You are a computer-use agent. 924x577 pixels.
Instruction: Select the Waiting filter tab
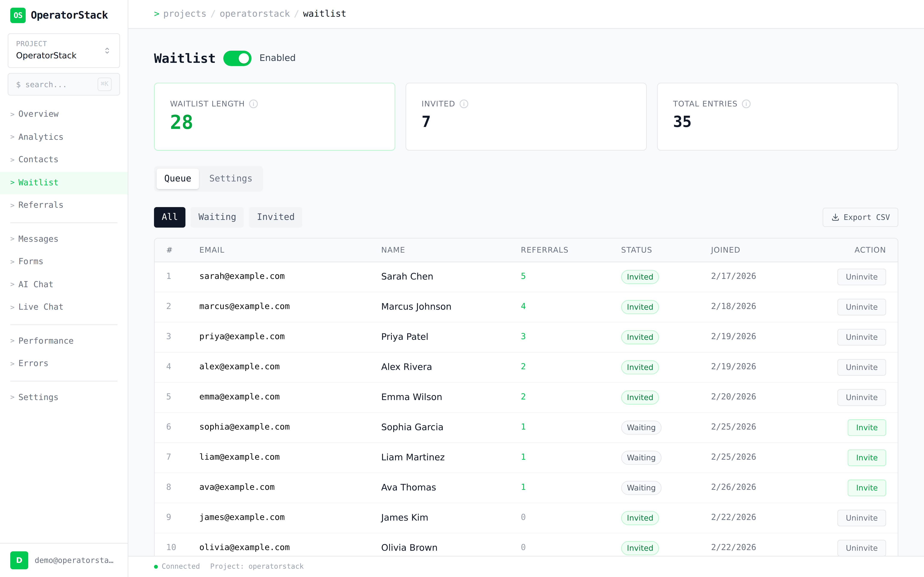pos(216,217)
